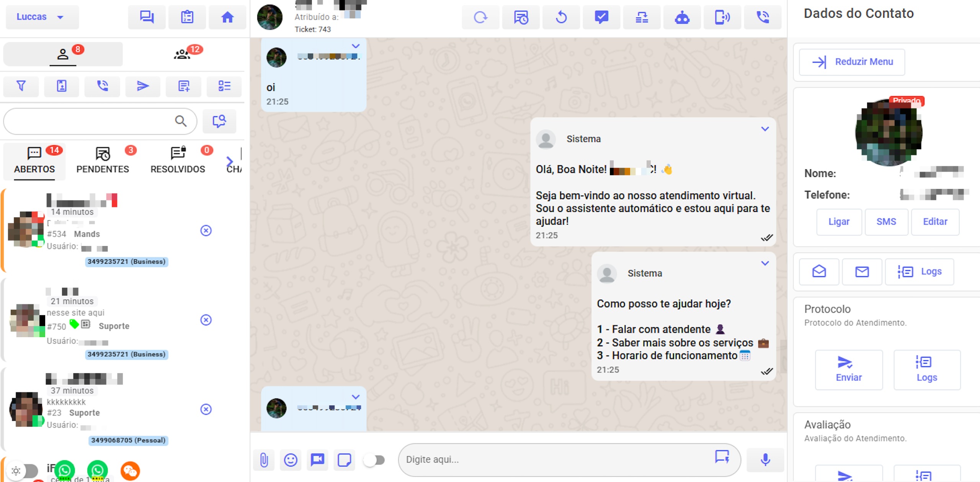980x482 pixels.
Task: Click the 'Digite aqui...' message input field
Action: point(555,459)
